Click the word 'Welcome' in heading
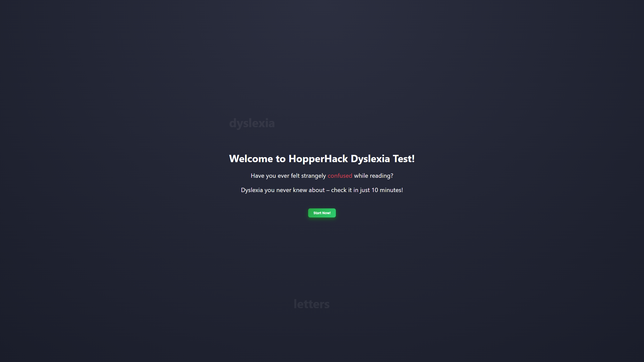Screen dimensions: 644x362 (251, 159)
